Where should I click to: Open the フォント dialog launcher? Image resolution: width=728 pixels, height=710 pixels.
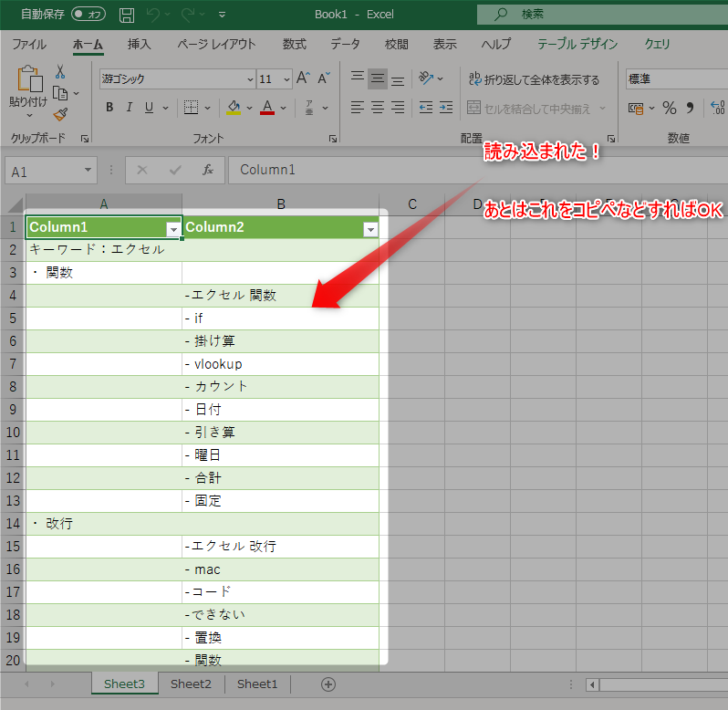coord(332,139)
